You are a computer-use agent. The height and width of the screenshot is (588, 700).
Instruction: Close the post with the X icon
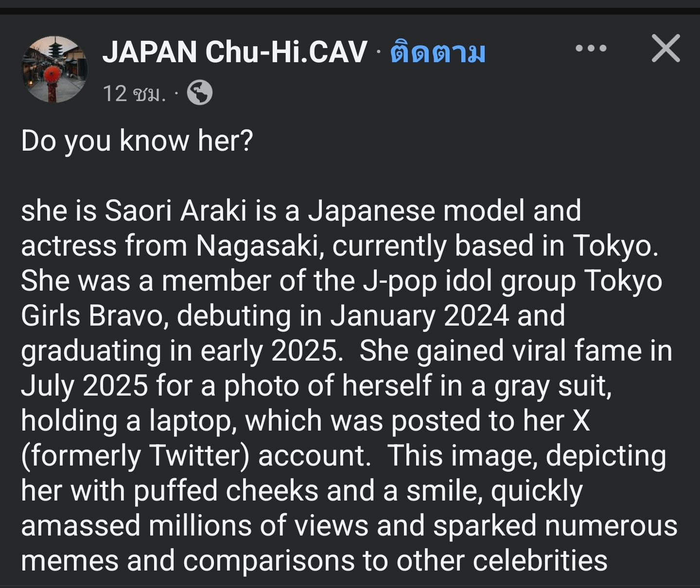(x=665, y=48)
